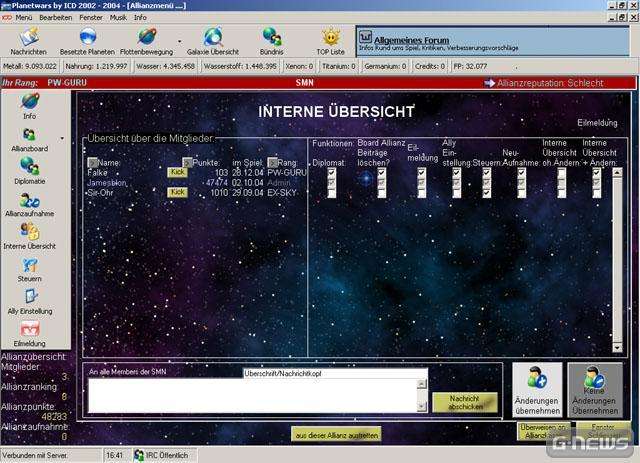Open the Ally Einstellung sidebar icon

pyautogui.click(x=30, y=296)
